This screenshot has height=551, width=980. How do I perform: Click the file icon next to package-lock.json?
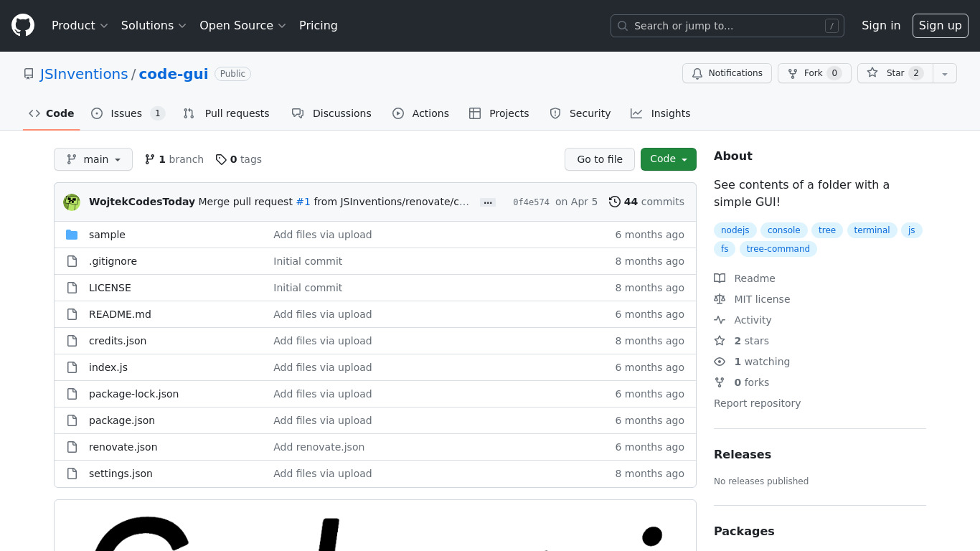72,394
